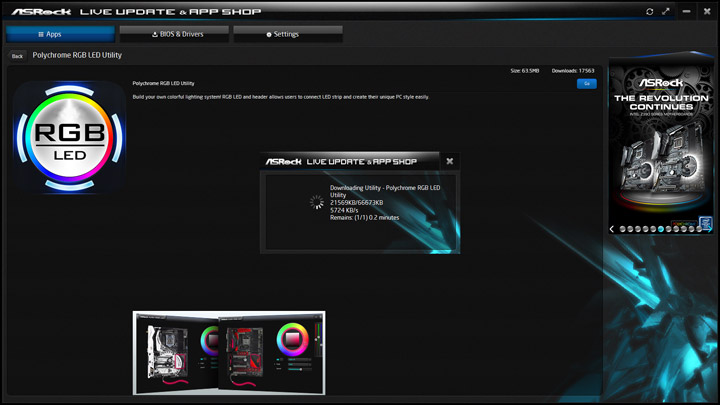This screenshot has height=405, width=720.
Task: Close the download progress dialog
Action: click(x=450, y=161)
